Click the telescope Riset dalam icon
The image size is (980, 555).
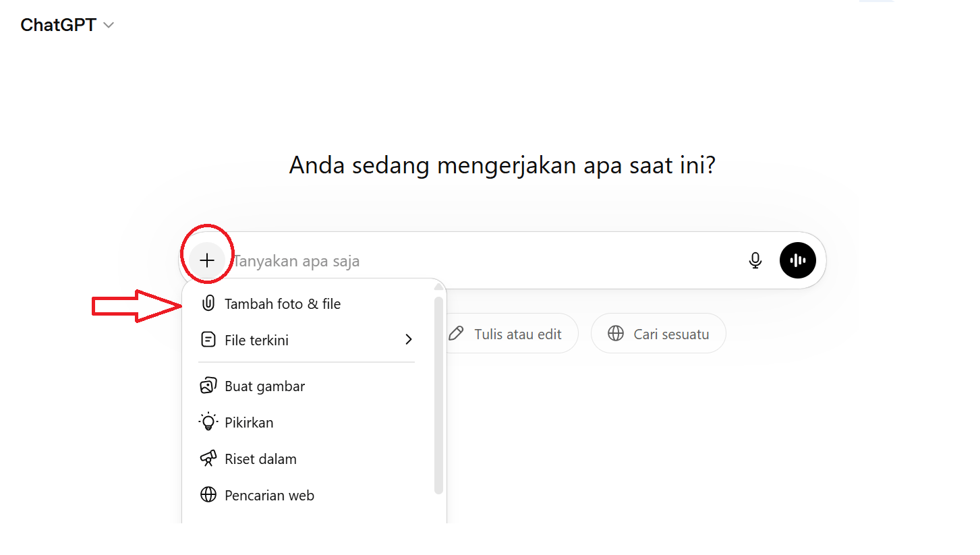click(208, 459)
